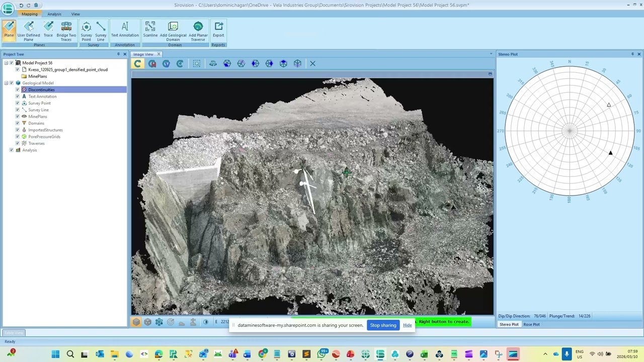This screenshot has height=362, width=644.
Task: Open the Image View tab list dropdown arrow
Action: pyautogui.click(x=491, y=54)
